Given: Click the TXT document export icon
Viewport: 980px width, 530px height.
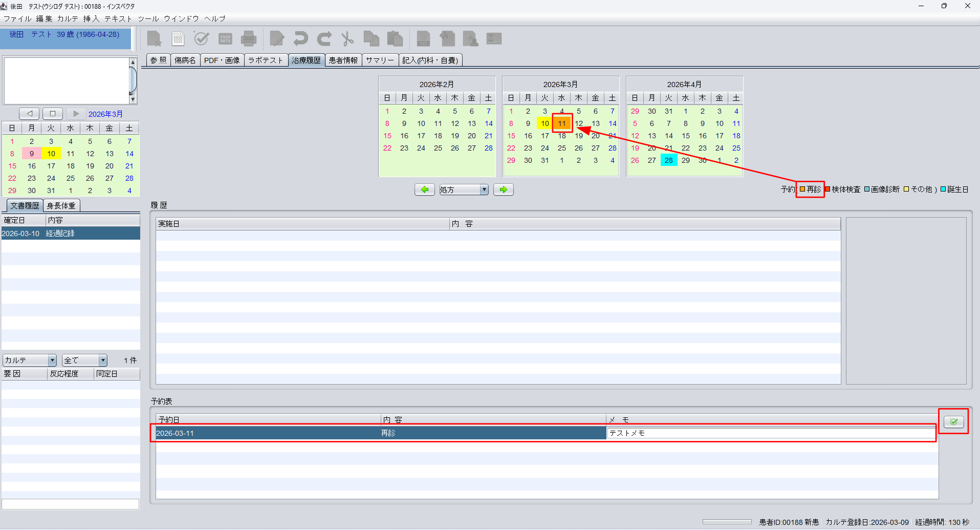Looking at the screenshot, I should 423,39.
